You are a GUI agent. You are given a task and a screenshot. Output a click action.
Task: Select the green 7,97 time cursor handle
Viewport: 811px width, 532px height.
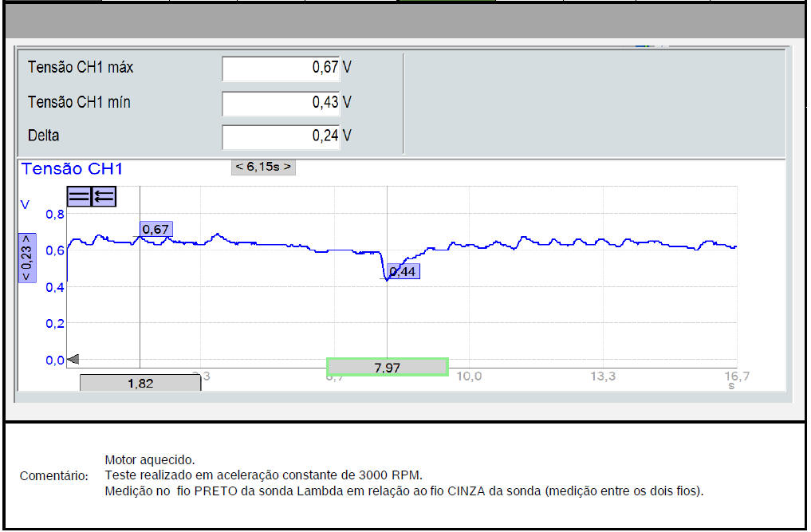[x=388, y=367]
